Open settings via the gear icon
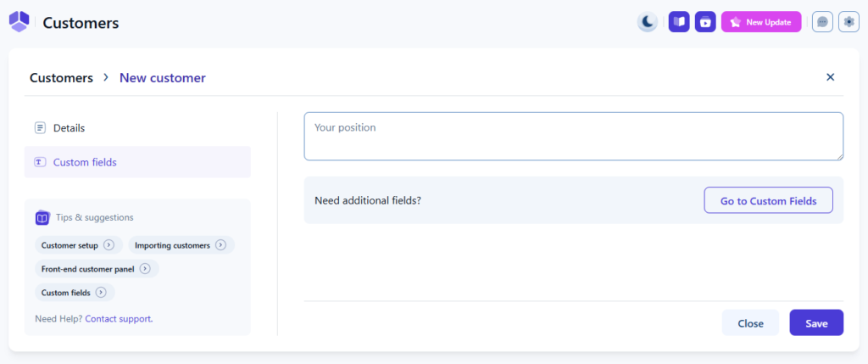 849,22
